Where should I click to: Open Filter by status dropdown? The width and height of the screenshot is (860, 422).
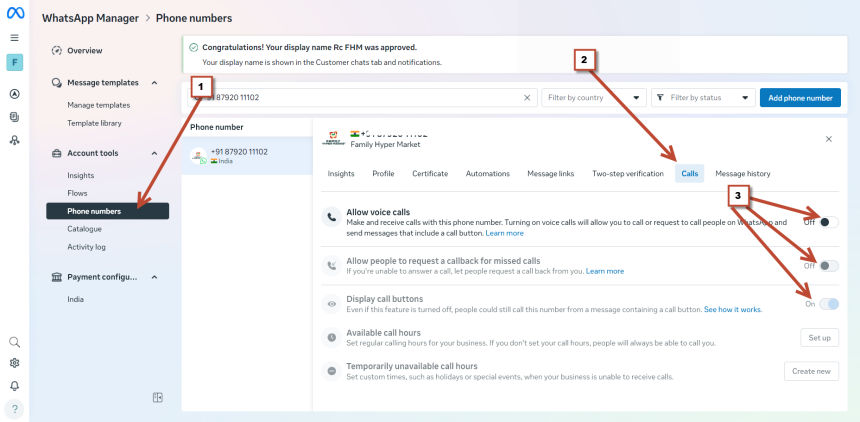(704, 98)
